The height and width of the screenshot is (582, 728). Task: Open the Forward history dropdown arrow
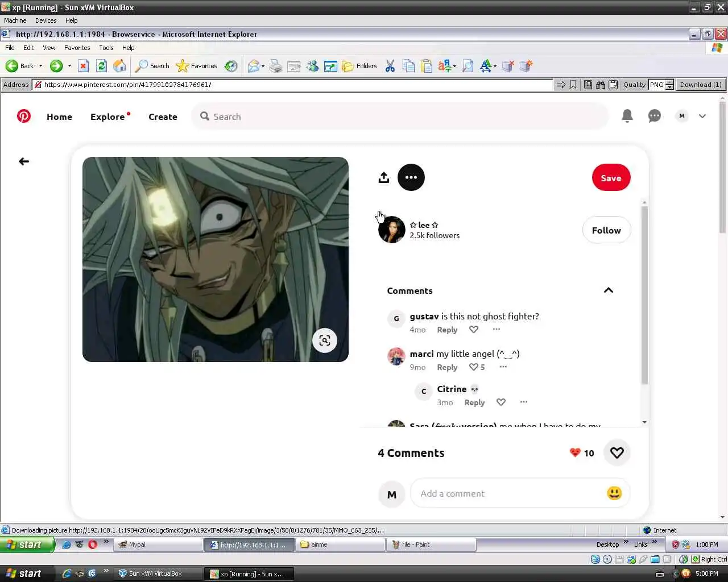click(x=69, y=66)
